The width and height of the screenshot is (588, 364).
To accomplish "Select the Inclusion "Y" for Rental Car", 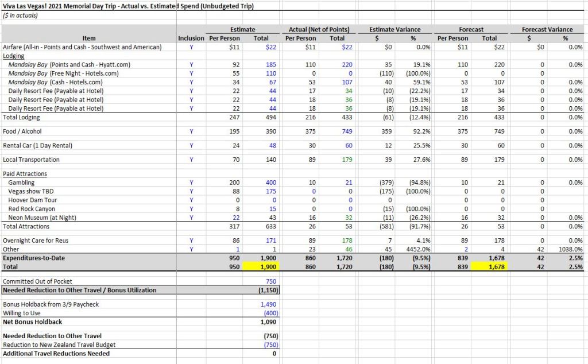I will (x=191, y=146).
